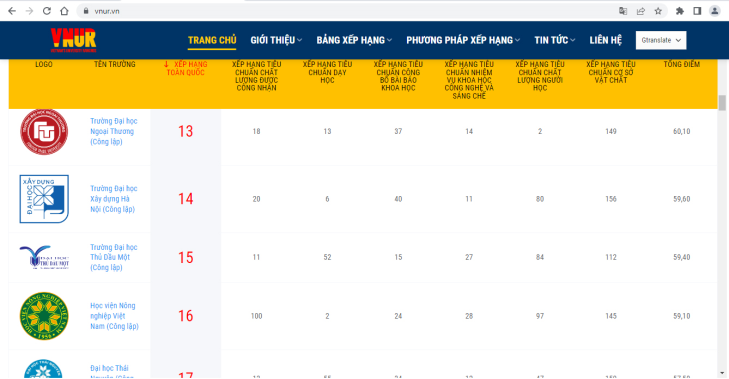This screenshot has height=379, width=729.
Task: Click the CHẤT LƯỢNG ĐƯỢC CÔNG NHẬN header
Action: coord(257,76)
